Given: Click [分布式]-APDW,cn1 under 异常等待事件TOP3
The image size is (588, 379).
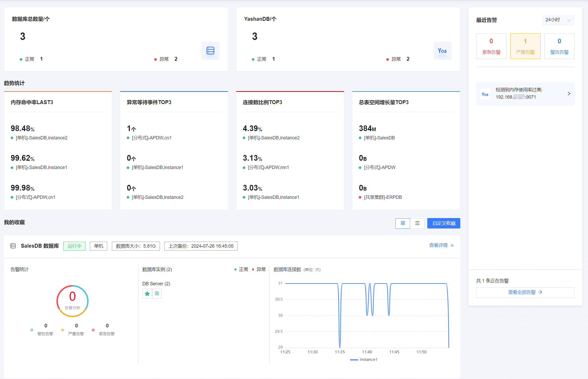Looking at the screenshot, I should (152, 138).
